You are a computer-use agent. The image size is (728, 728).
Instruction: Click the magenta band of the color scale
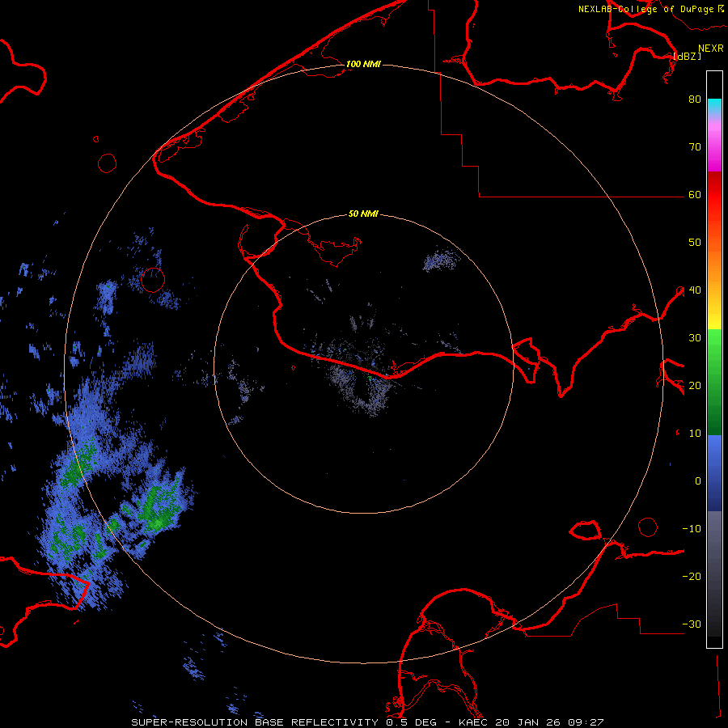click(x=714, y=148)
